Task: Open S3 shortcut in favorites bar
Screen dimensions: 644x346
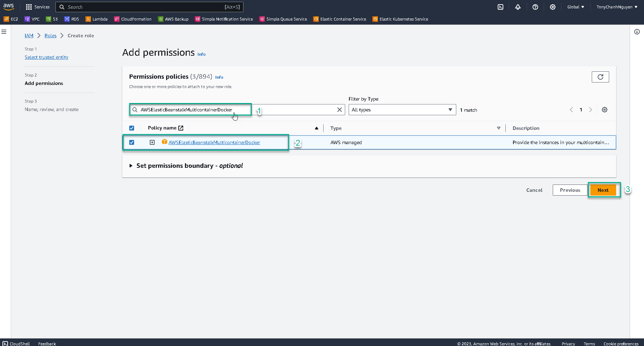Action: point(52,19)
